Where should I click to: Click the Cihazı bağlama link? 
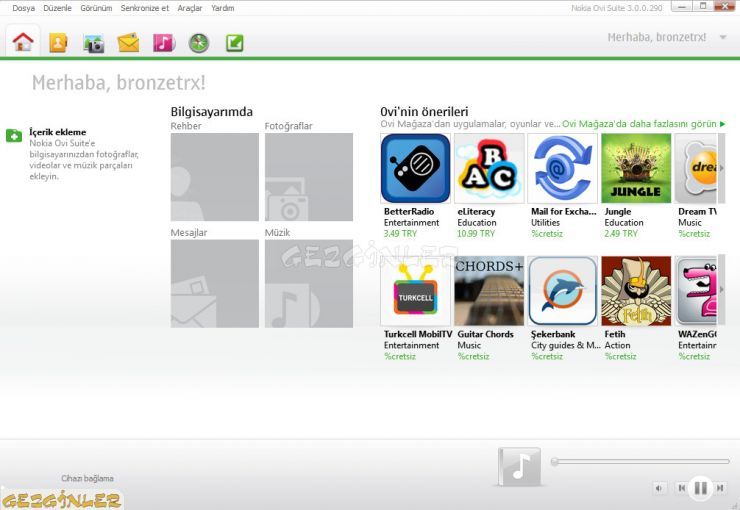click(87, 478)
